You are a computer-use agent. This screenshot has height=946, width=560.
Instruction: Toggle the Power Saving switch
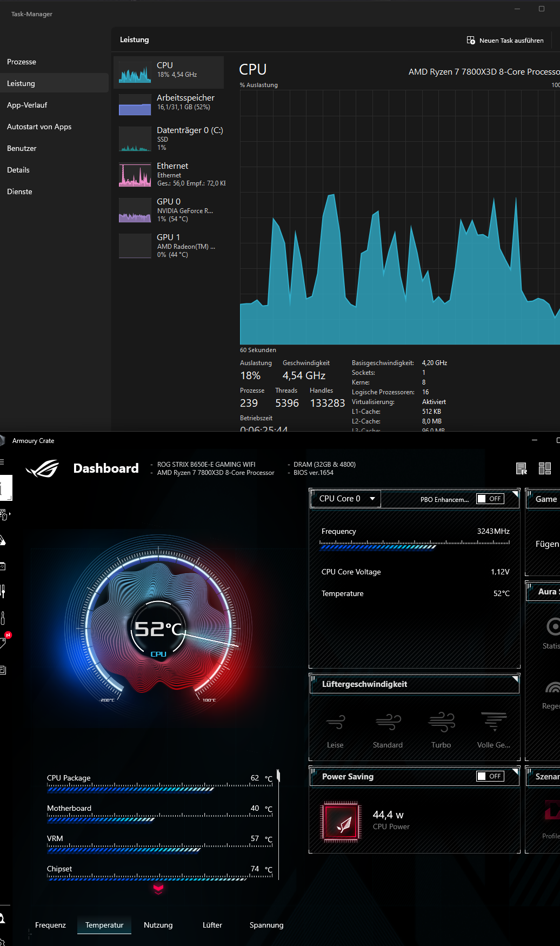click(x=490, y=776)
